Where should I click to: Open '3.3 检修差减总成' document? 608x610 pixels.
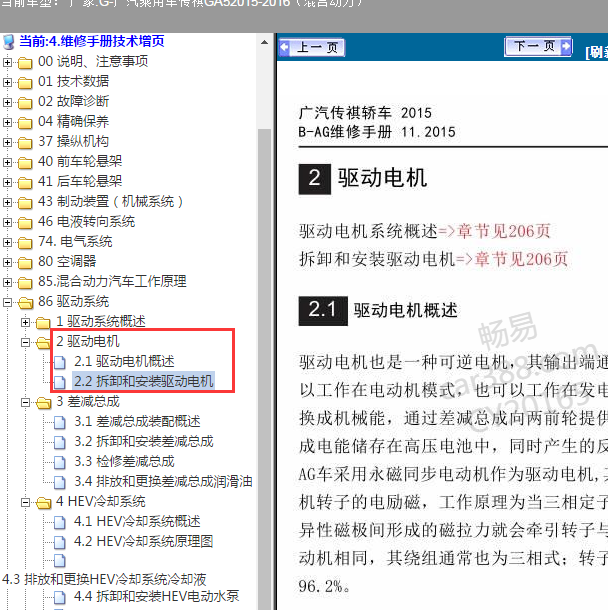[x=124, y=461]
